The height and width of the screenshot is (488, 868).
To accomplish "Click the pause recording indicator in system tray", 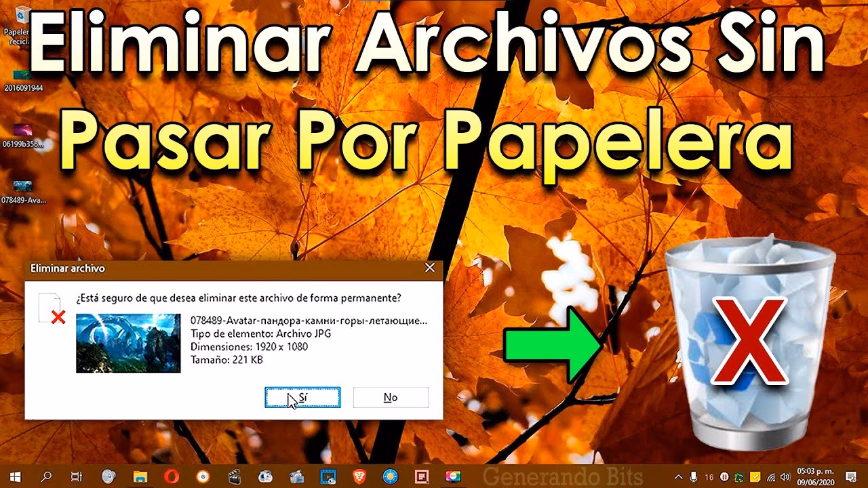I will (724, 477).
